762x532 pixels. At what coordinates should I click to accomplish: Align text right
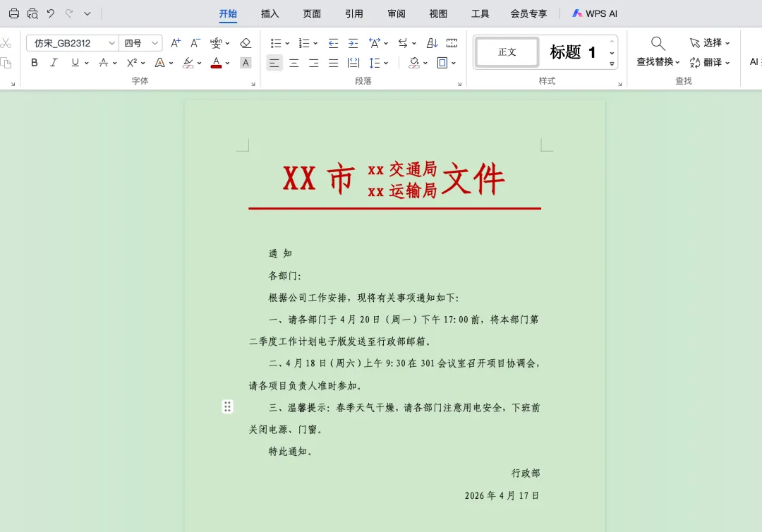(314, 63)
